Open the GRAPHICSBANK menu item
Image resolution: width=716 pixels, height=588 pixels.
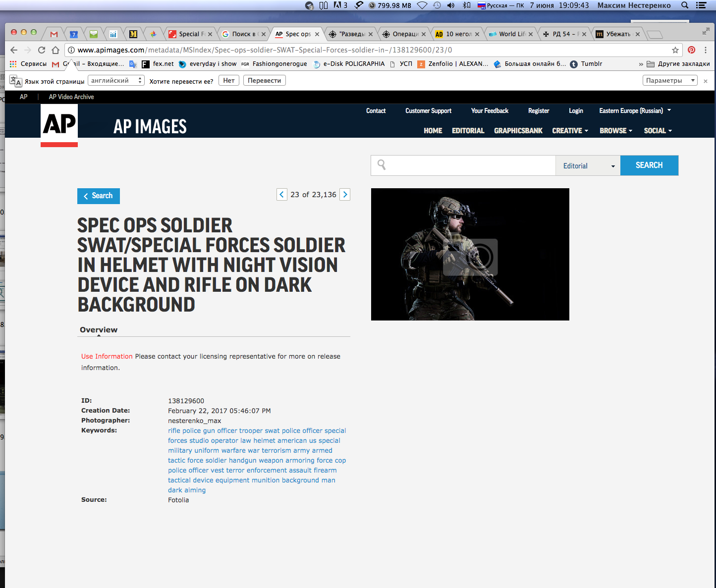518,131
